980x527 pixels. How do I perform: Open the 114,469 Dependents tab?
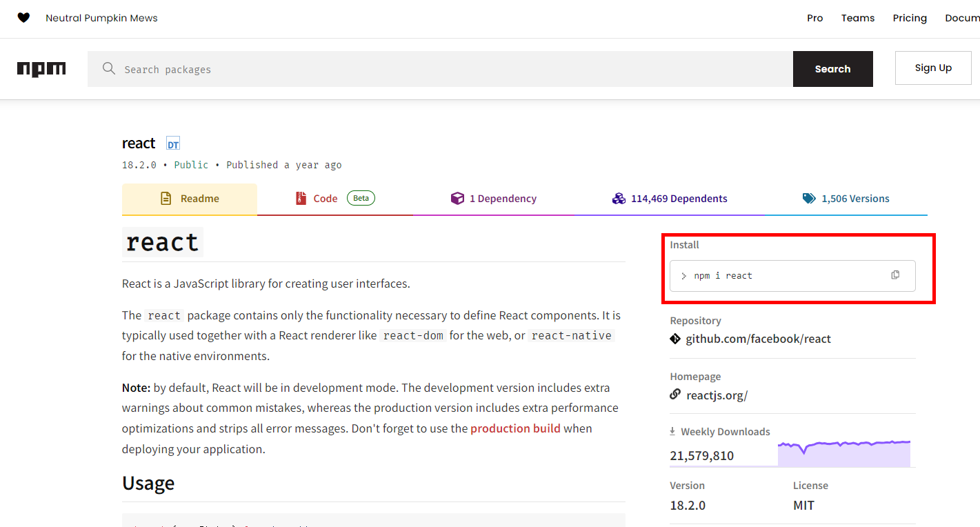[670, 199]
